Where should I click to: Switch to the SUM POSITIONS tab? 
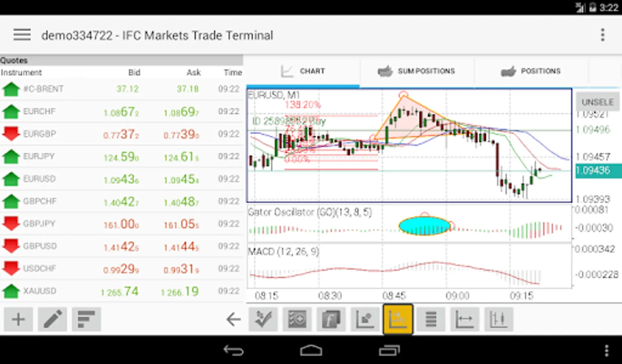point(417,71)
